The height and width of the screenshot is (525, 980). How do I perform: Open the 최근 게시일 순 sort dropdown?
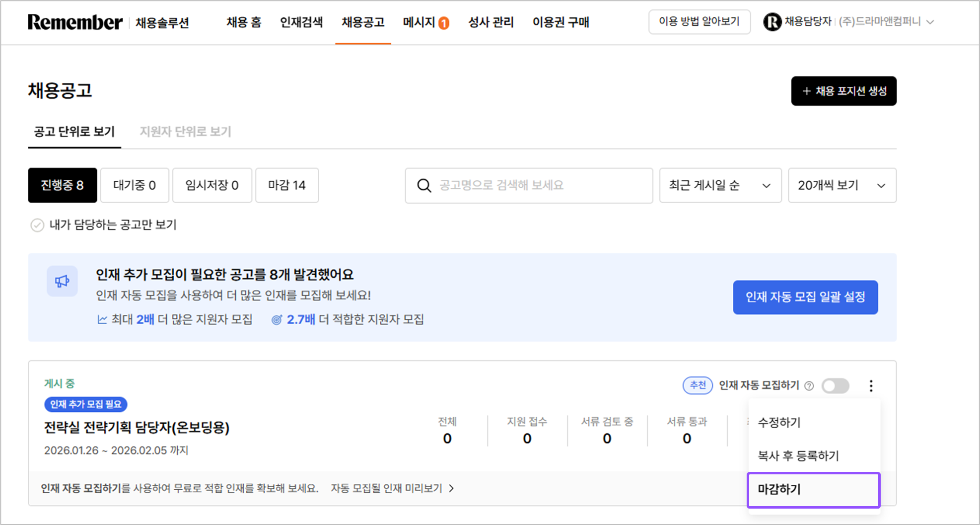720,185
